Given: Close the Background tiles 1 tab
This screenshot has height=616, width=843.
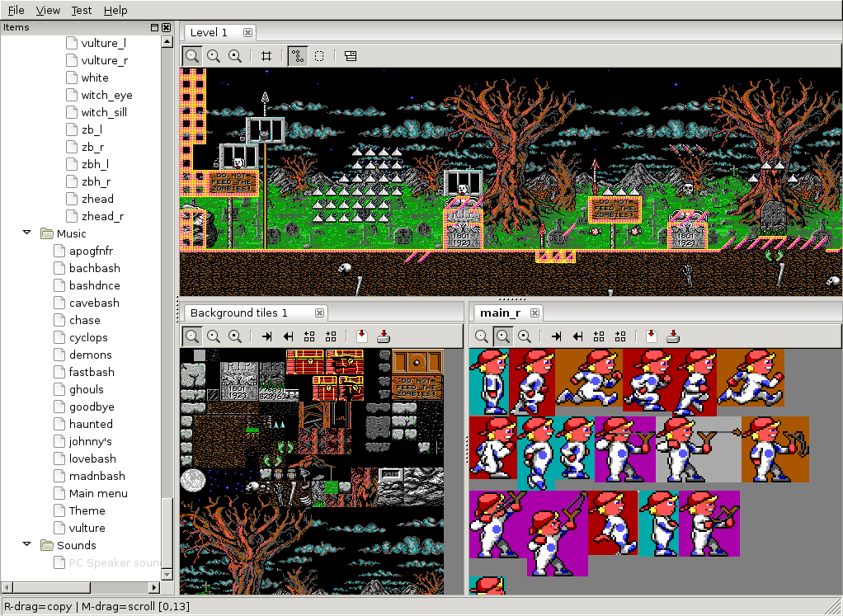Looking at the screenshot, I should click(x=319, y=313).
